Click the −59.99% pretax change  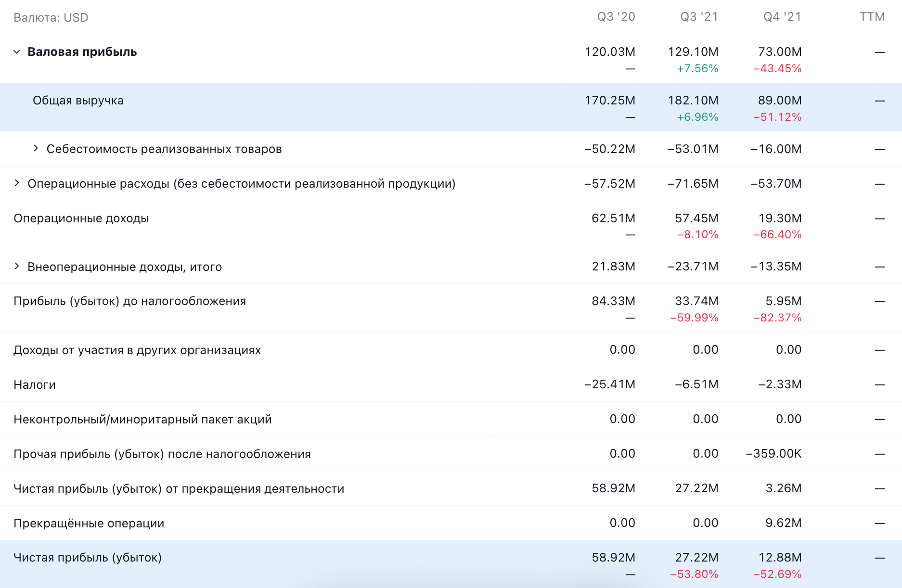(x=694, y=318)
